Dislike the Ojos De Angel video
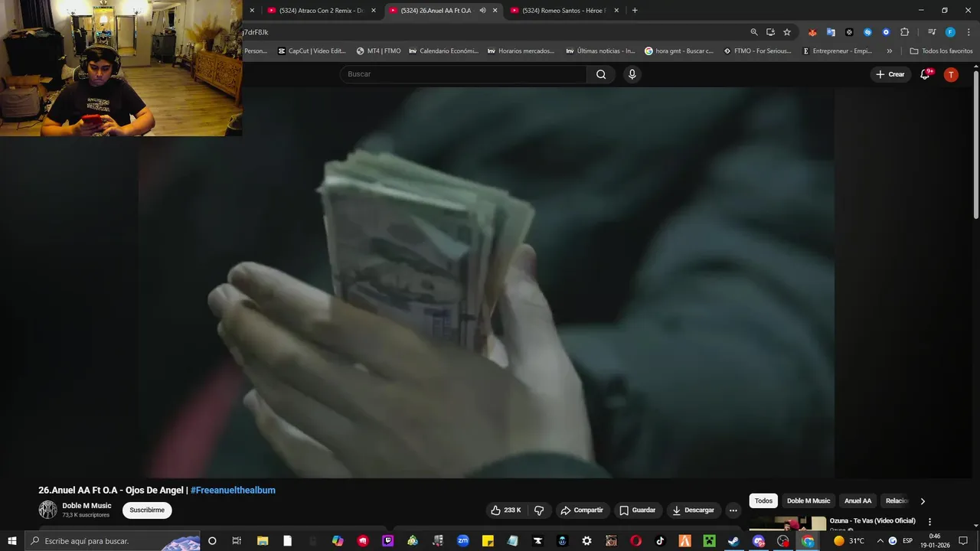 539,510
